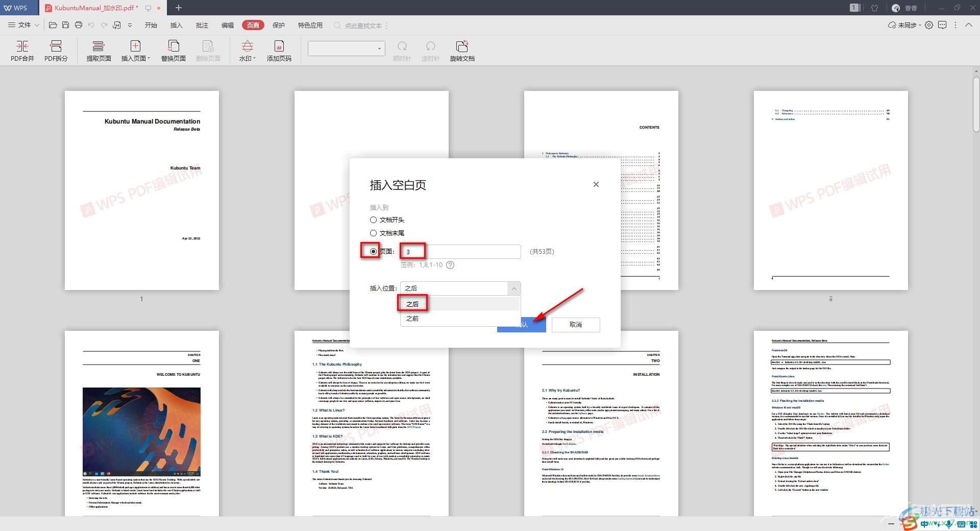This screenshot has width=980, height=531.
Task: Choose 之后 in the position list
Action: [460, 304]
